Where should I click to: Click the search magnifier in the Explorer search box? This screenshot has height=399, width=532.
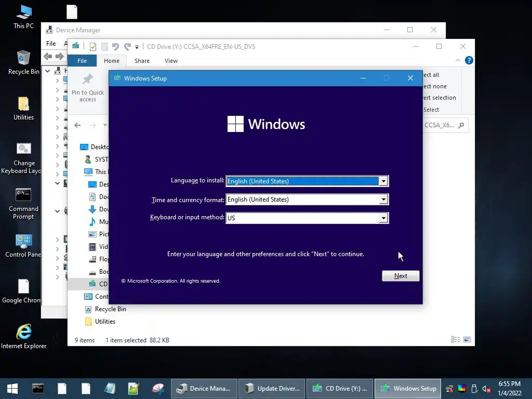(x=461, y=125)
